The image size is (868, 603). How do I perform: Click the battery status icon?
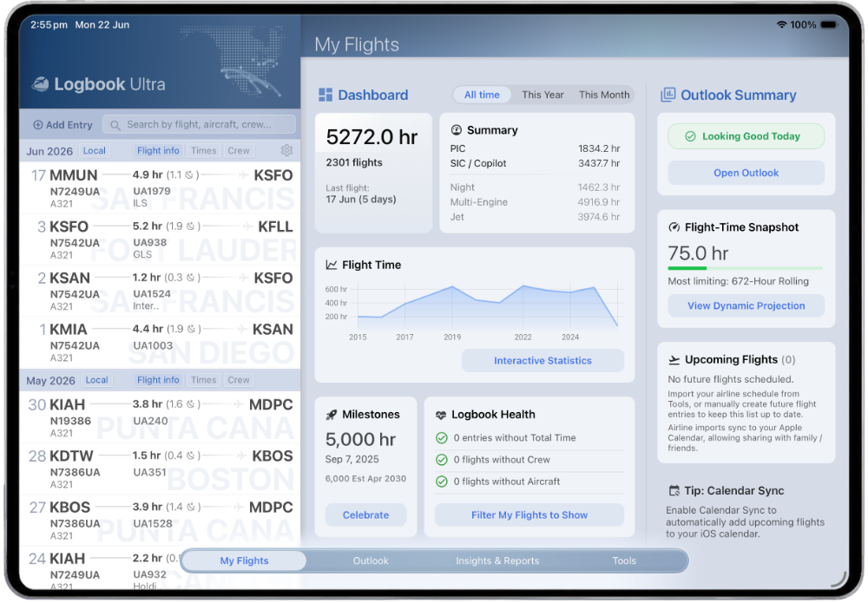(x=829, y=24)
